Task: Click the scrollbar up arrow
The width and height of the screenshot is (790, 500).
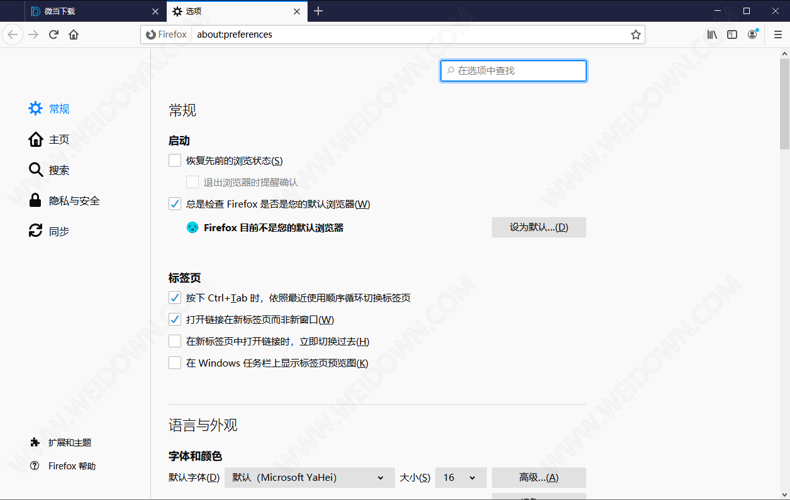Action: pos(784,53)
